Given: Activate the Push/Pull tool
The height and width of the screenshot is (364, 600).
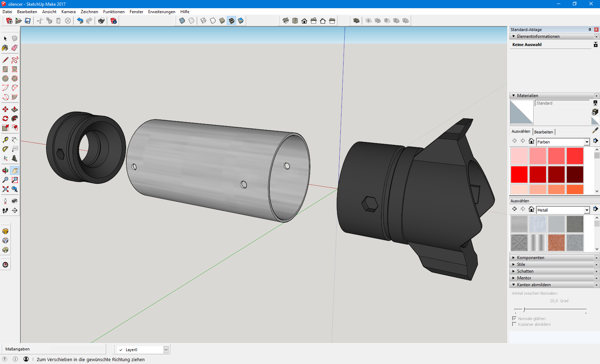Looking at the screenshot, I should tap(15, 109).
